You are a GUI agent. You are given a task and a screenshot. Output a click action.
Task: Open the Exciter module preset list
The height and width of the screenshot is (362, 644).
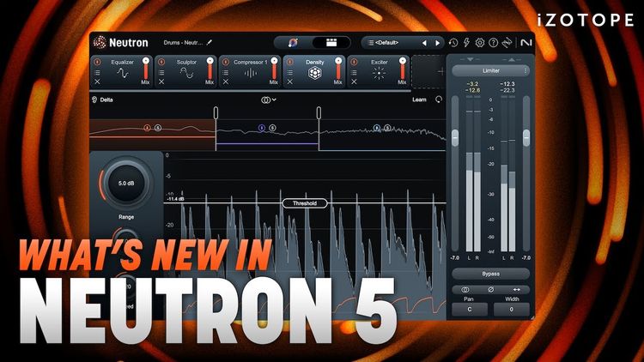tap(354, 73)
